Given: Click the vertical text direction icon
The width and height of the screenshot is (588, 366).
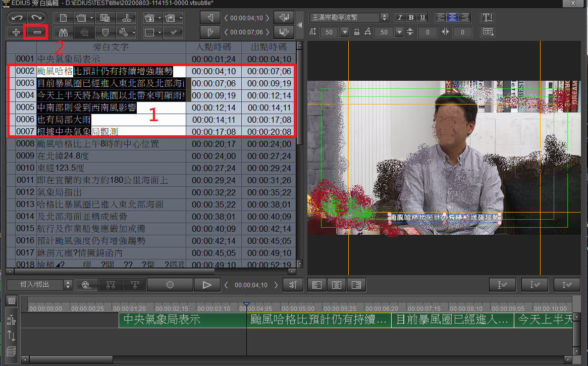Looking at the screenshot, I should 488,17.
